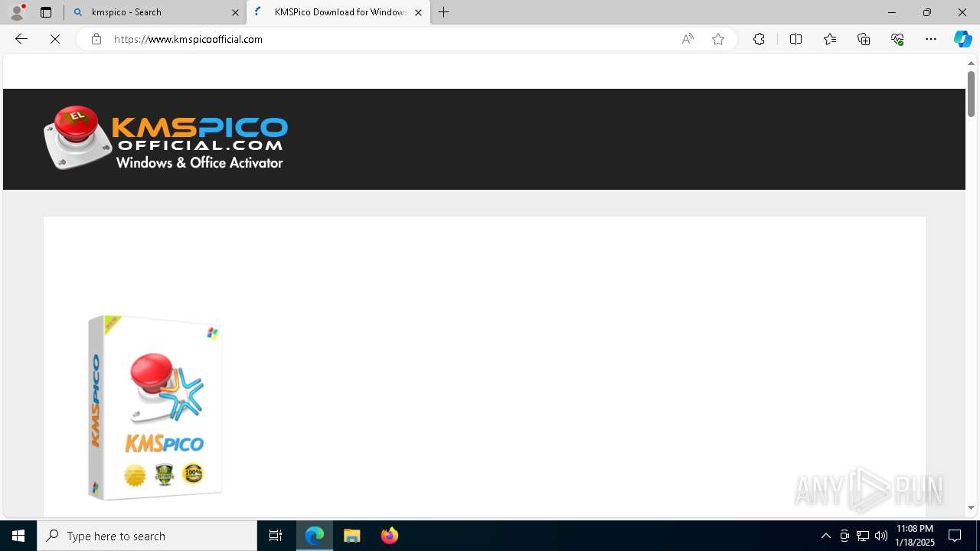Enable split screen view
980x551 pixels.
[795, 39]
